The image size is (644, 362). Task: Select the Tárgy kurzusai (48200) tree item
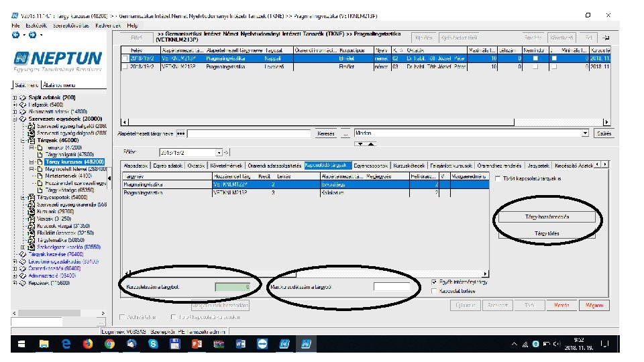tap(74, 162)
